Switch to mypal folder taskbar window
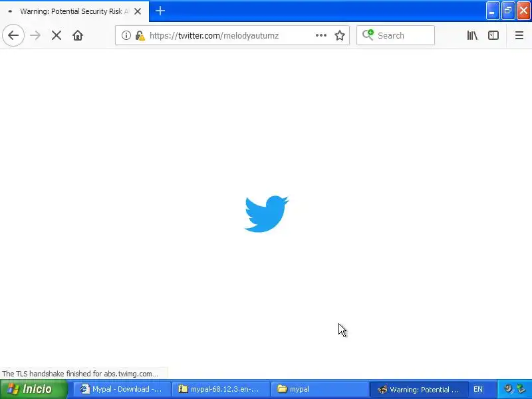The height and width of the screenshot is (399, 532). tap(320, 389)
